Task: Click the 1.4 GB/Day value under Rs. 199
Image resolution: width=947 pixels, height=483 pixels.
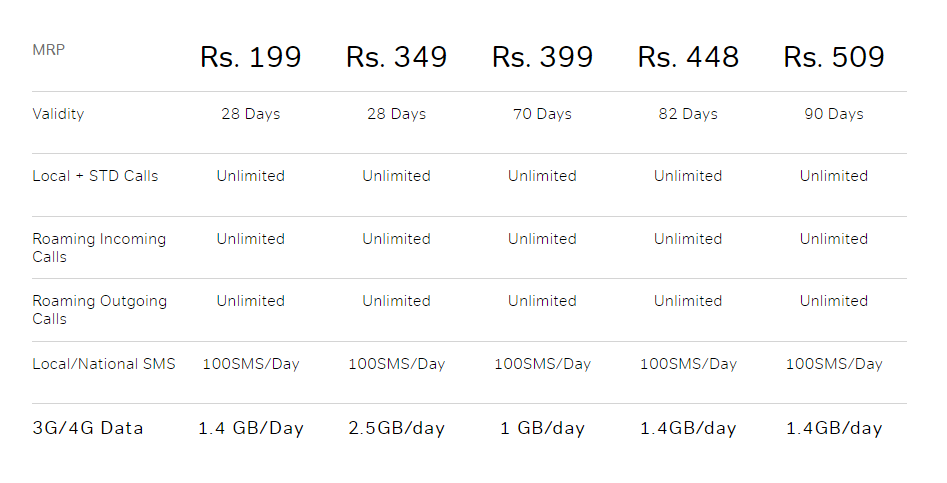Action: (250, 428)
